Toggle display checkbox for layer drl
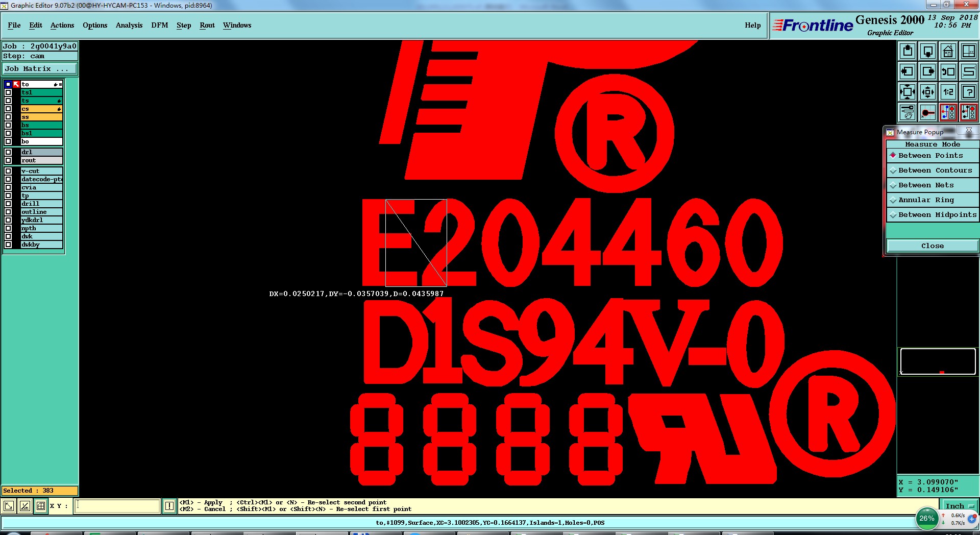 point(8,152)
